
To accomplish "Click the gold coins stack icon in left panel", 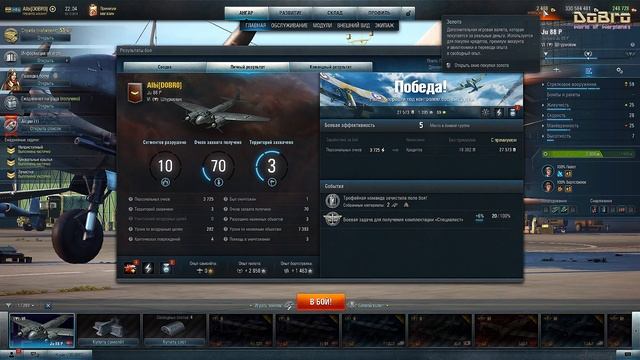I will 11,35.
